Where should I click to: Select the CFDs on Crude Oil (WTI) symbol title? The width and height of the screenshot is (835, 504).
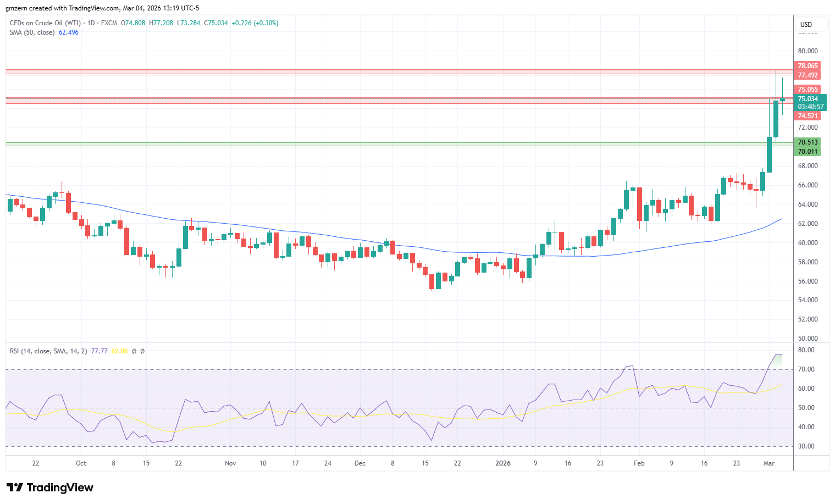(x=45, y=23)
